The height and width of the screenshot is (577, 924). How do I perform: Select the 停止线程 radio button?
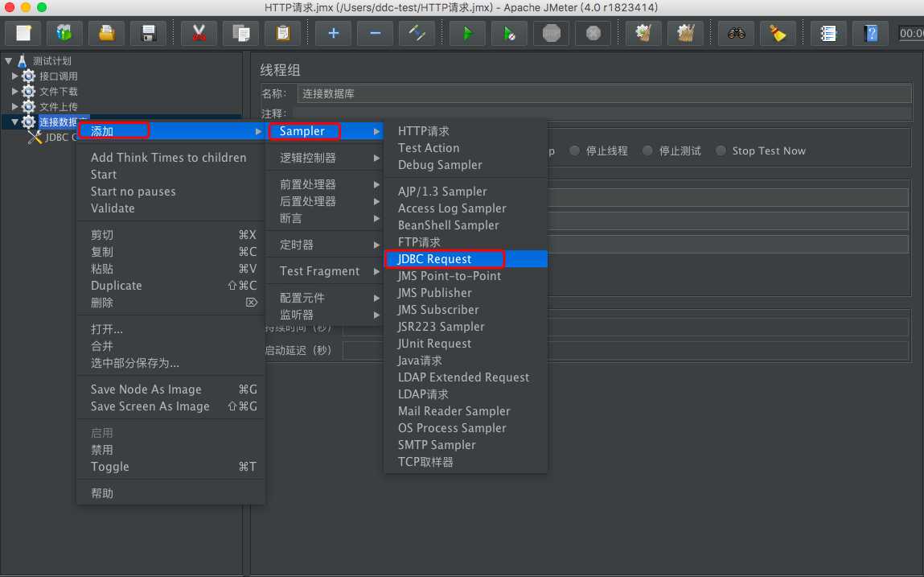click(574, 151)
